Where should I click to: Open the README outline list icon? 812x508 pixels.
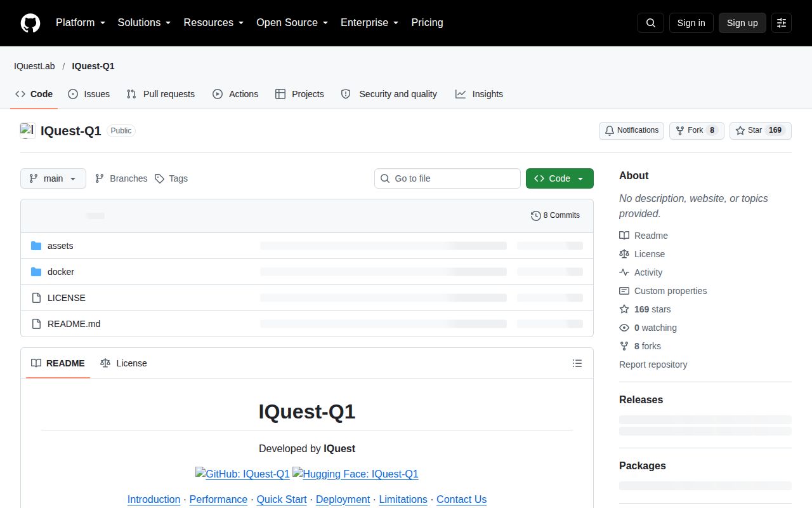[577, 363]
